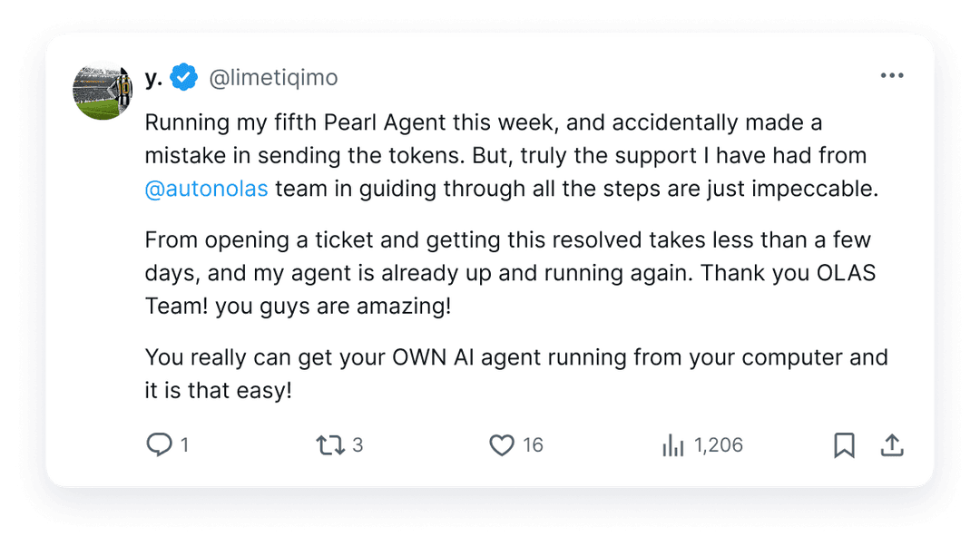Click the last paragraph about OWN AI agent

pos(516,374)
